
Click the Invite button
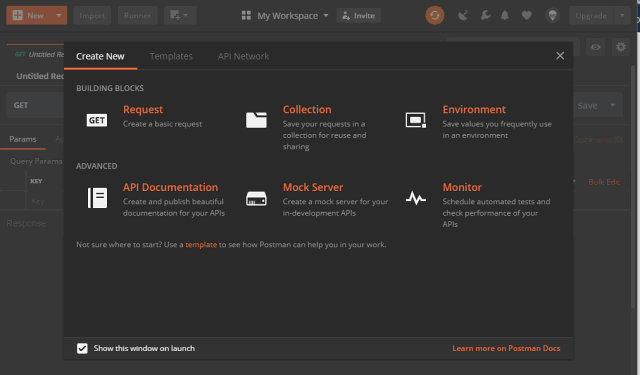point(358,16)
